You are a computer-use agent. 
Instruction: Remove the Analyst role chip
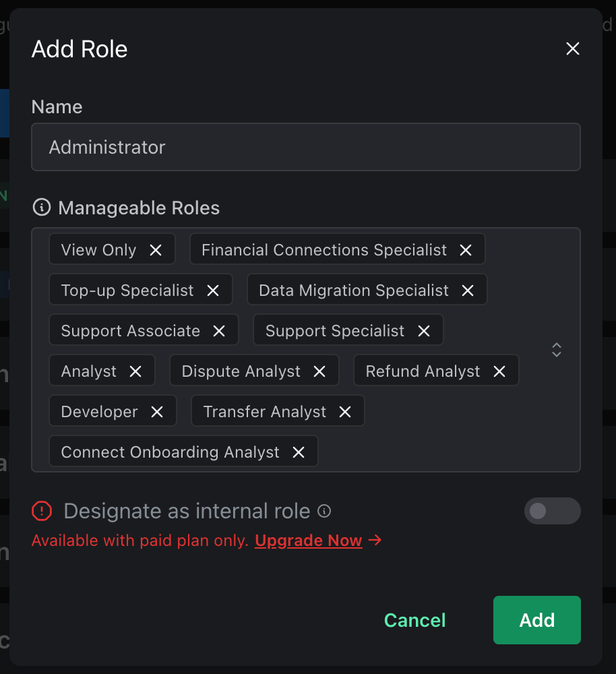pos(135,370)
